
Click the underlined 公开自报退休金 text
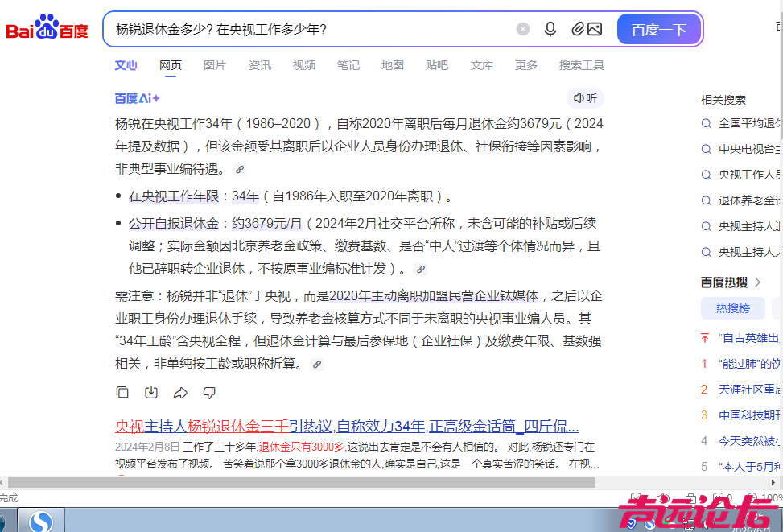point(174,223)
